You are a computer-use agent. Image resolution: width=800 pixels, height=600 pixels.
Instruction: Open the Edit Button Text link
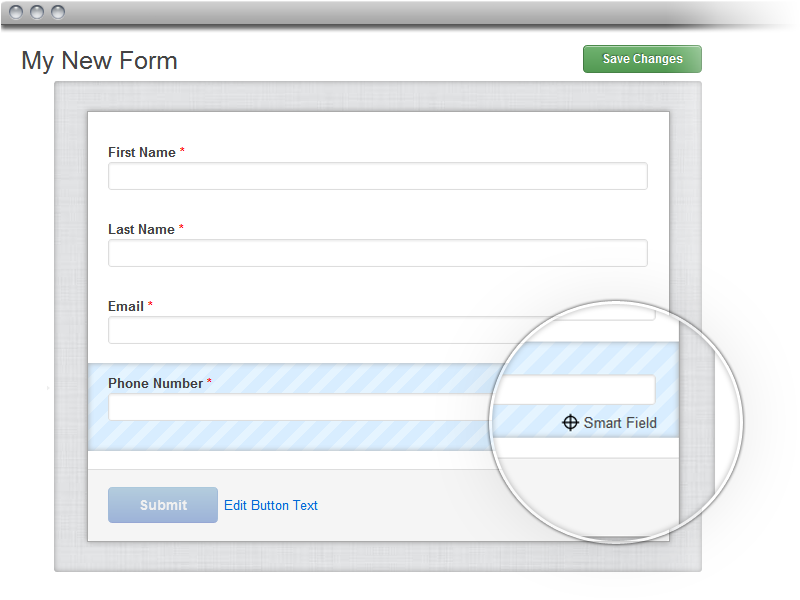[270, 505]
